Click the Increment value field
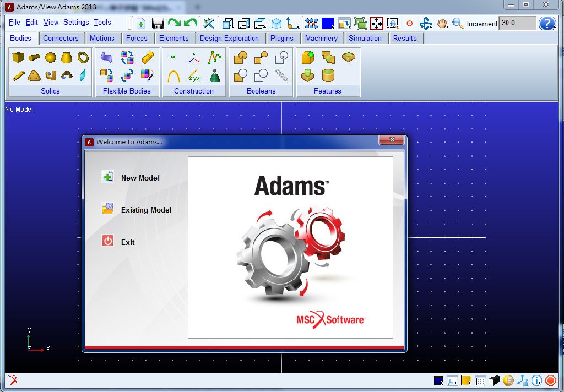The height and width of the screenshot is (392, 564). coord(517,23)
